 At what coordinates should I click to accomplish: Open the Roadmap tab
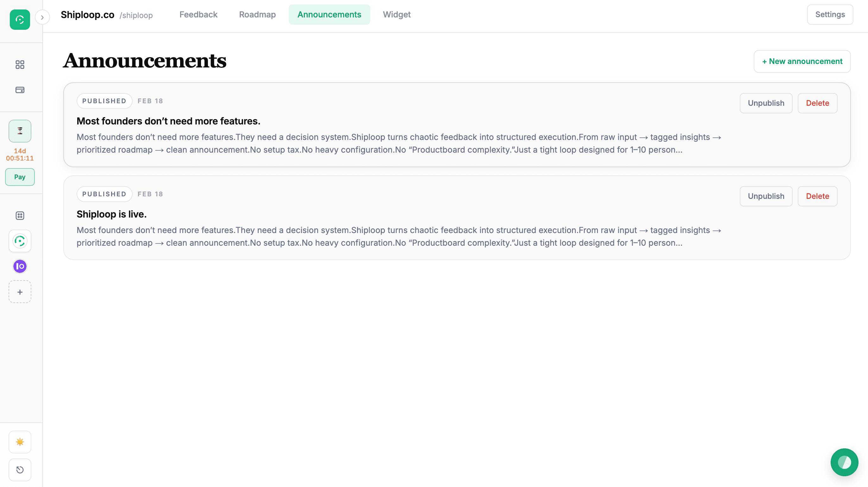click(257, 15)
